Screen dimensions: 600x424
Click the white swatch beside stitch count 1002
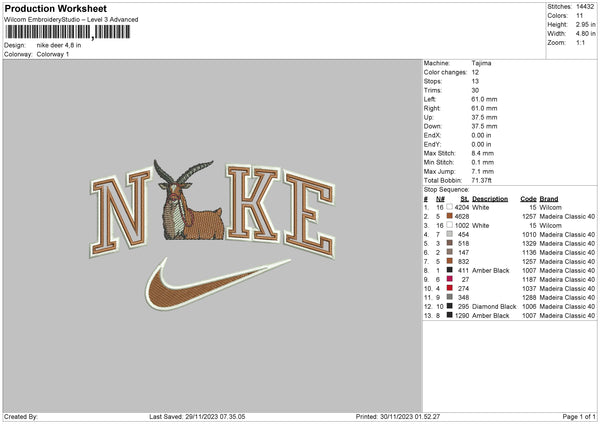pyautogui.click(x=450, y=225)
